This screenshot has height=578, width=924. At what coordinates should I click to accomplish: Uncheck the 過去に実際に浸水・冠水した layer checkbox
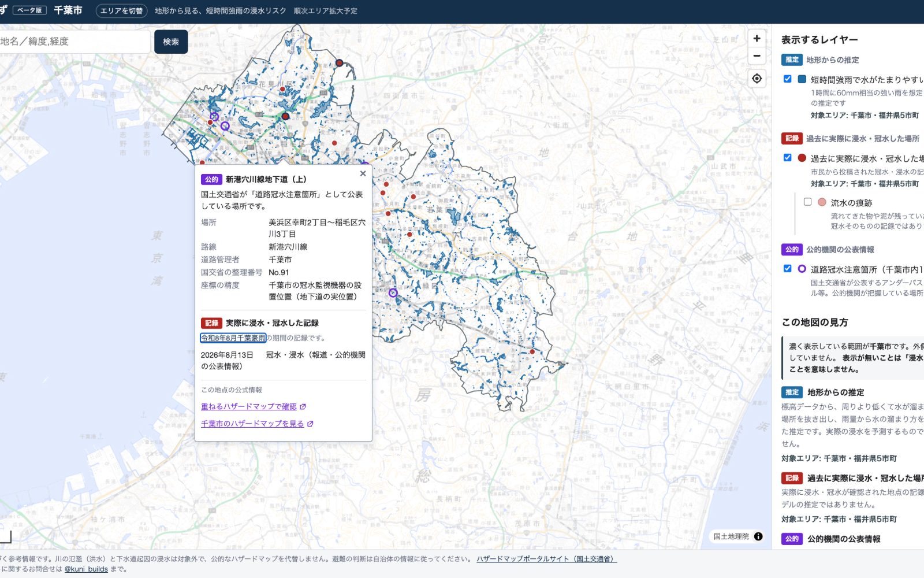[787, 157]
